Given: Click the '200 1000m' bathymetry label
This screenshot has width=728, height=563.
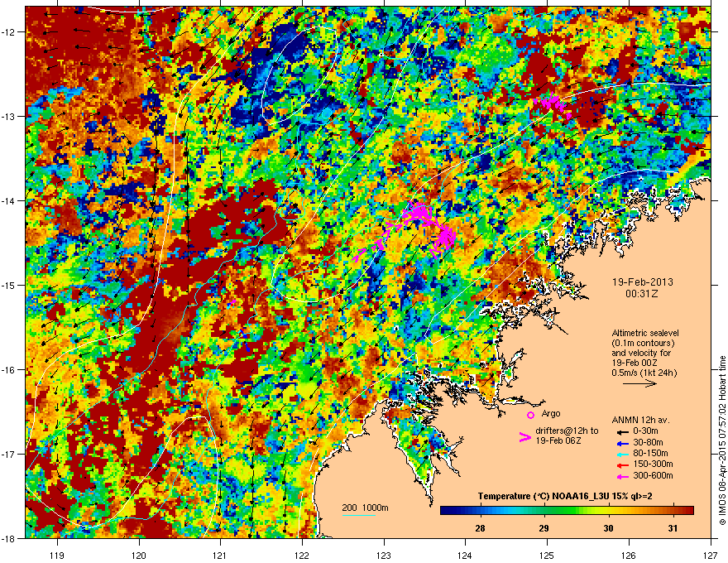Looking at the screenshot, I should pyautogui.click(x=365, y=508).
